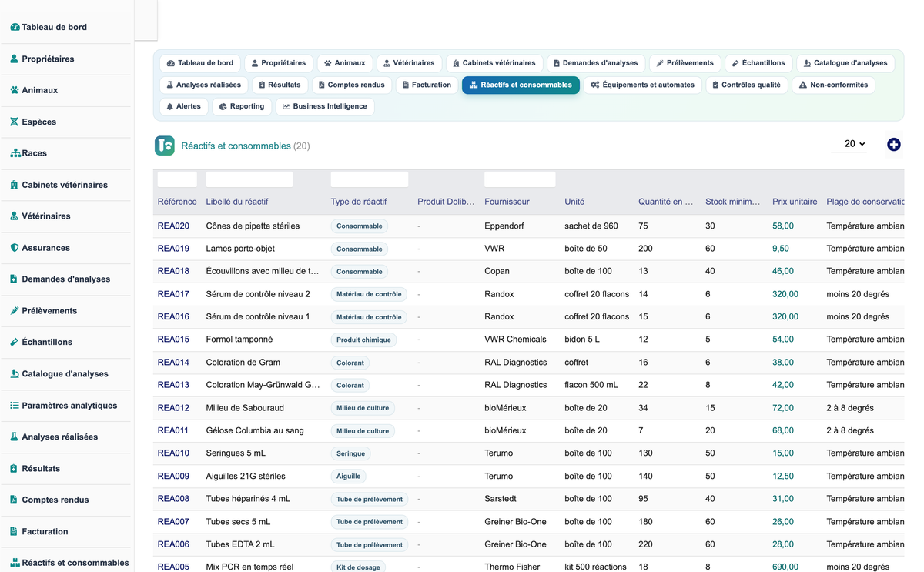The width and height of the screenshot is (924, 572).
Task: Open reagent REA005 link
Action: (x=173, y=567)
